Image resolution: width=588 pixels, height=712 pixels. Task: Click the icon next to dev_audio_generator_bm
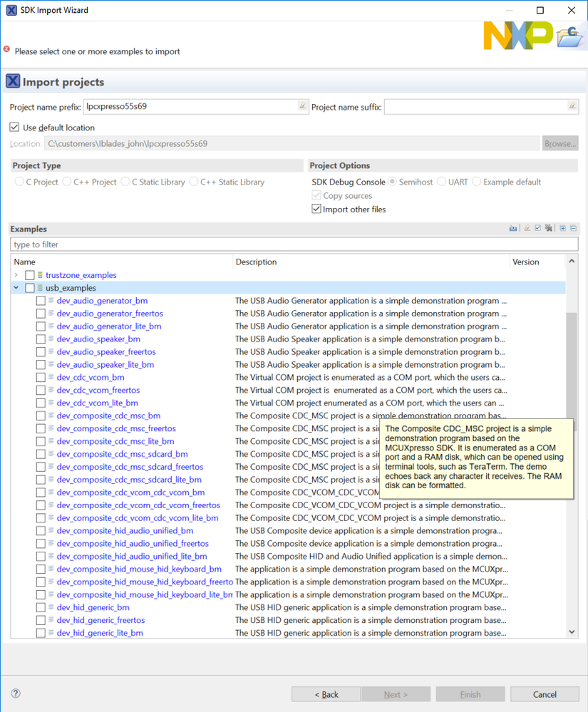pyautogui.click(x=51, y=300)
